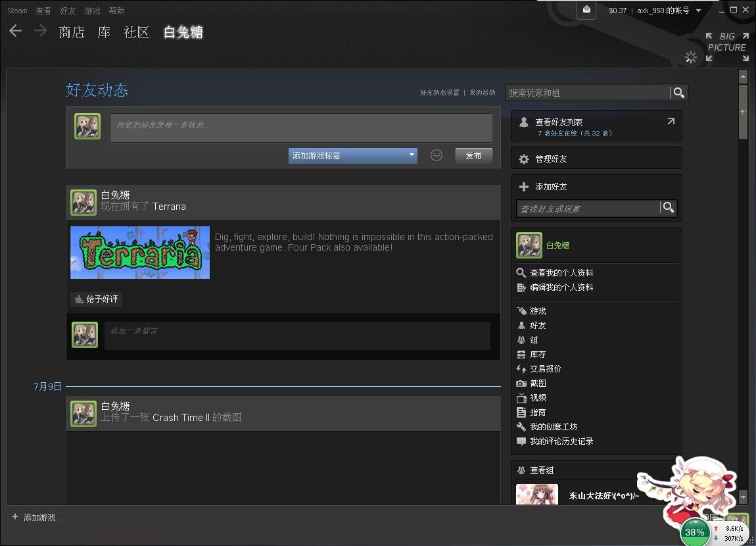Click the 发布 button
756x546 pixels.
pyautogui.click(x=473, y=155)
